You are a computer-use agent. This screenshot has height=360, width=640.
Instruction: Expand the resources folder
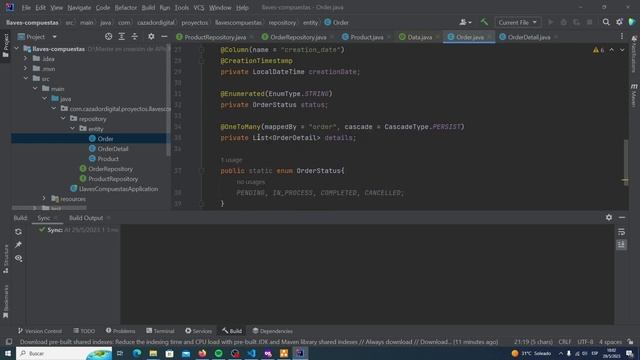click(x=44, y=199)
